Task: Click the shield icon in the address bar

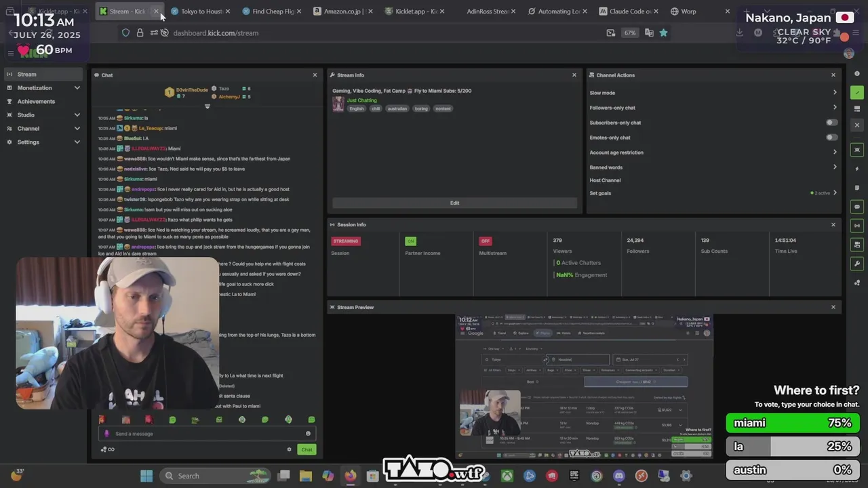Action: coord(125,33)
